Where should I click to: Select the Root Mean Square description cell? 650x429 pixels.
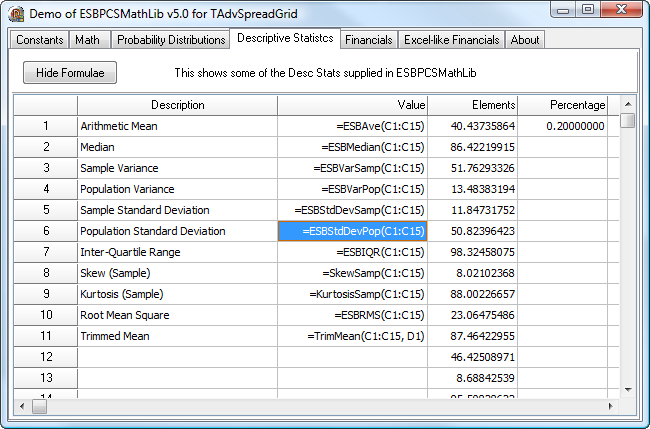(x=177, y=315)
